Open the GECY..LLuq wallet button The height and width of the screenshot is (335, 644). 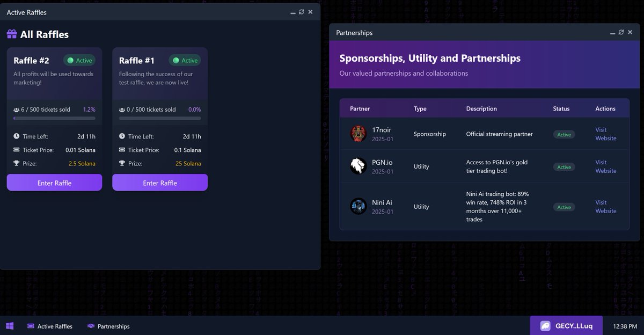(x=567, y=326)
